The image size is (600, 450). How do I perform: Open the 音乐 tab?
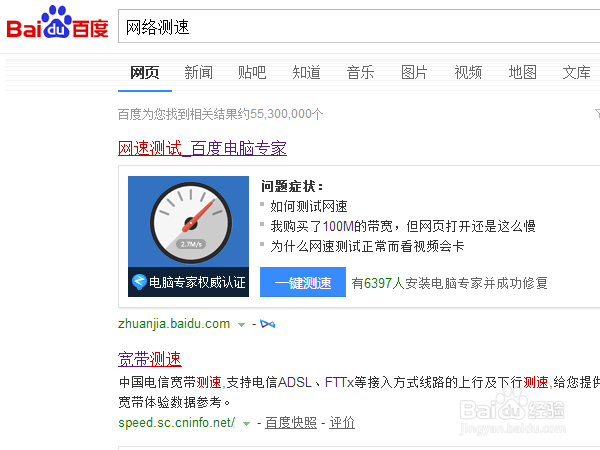coord(360,72)
